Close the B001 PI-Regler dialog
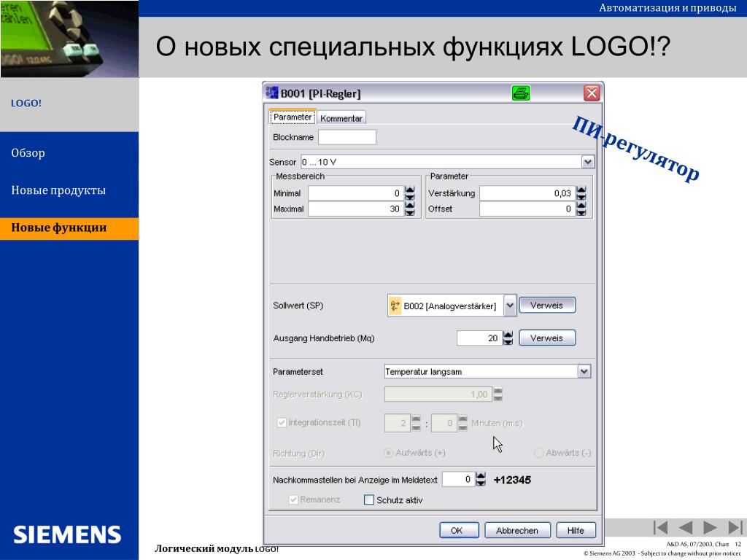Screen dimensions: 747x560 pyautogui.click(x=591, y=93)
